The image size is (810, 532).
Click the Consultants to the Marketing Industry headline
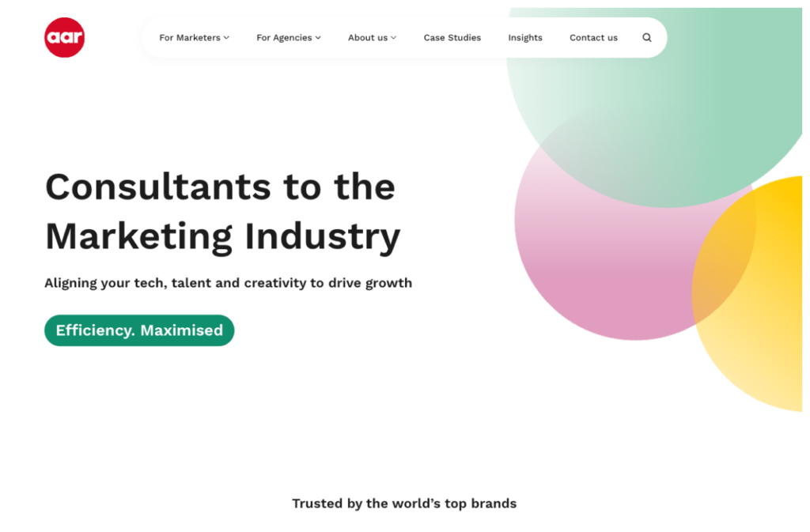click(x=222, y=212)
